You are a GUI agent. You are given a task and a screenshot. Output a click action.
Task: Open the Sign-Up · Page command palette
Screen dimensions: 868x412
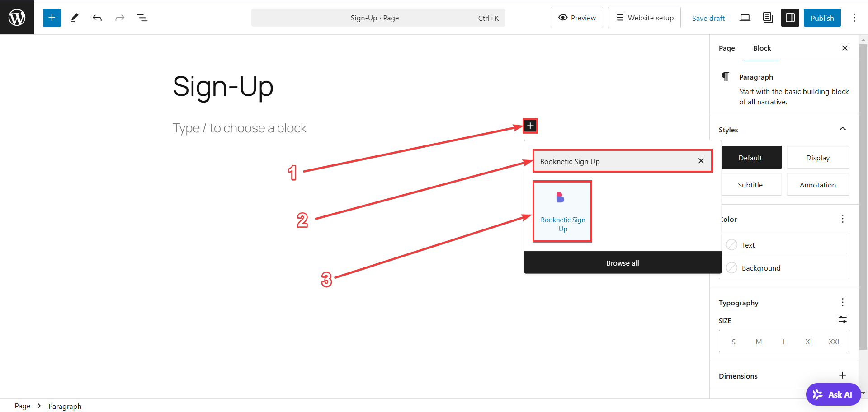378,18
